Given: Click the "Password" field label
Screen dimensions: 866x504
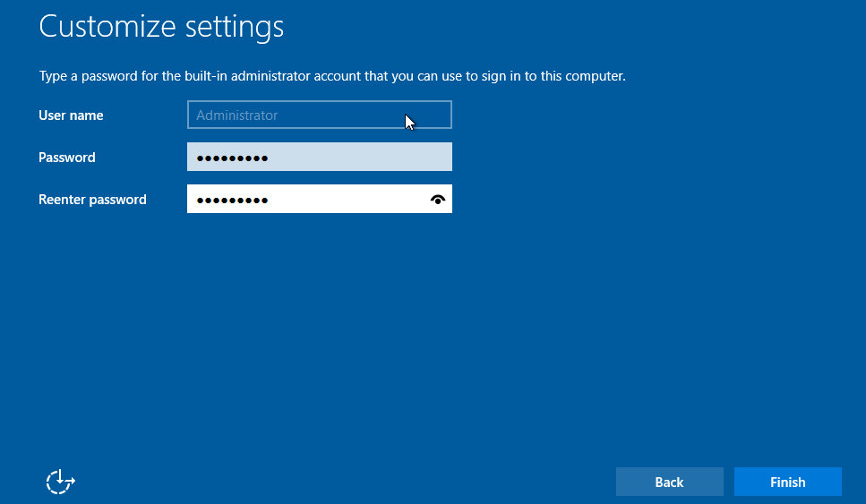Looking at the screenshot, I should click(x=67, y=158).
